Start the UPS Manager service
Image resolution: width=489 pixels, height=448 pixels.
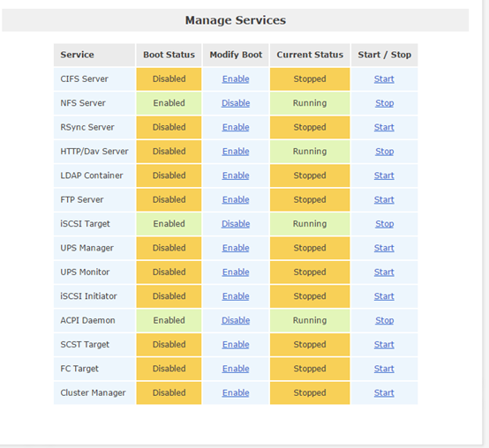(384, 248)
